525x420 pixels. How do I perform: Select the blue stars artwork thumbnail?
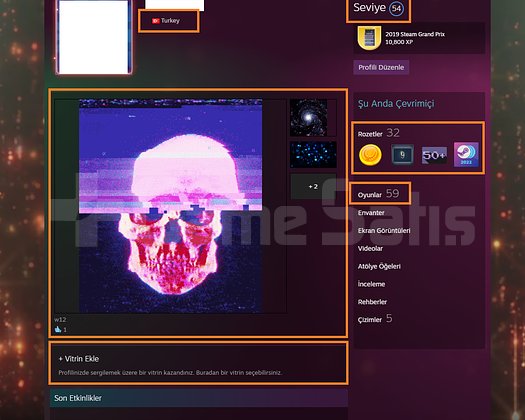coord(313,154)
